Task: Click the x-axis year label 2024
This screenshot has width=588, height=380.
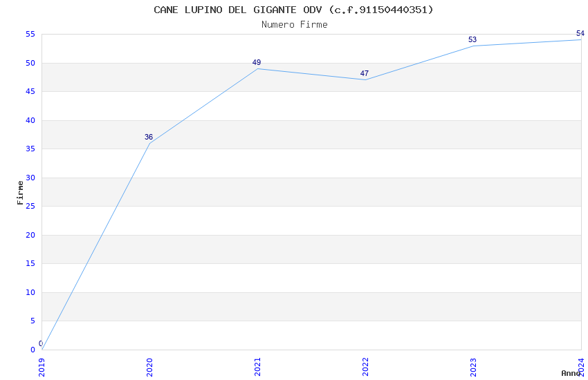Action: click(581, 368)
